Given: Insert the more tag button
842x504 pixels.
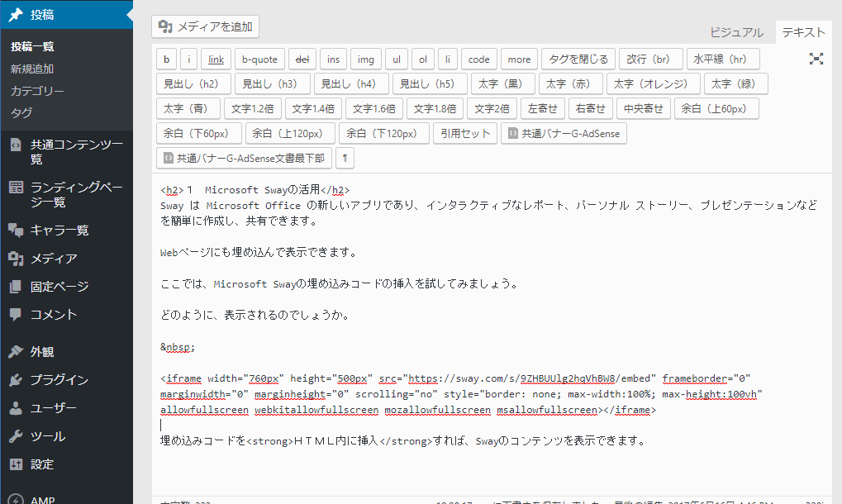Looking at the screenshot, I should click(x=519, y=59).
